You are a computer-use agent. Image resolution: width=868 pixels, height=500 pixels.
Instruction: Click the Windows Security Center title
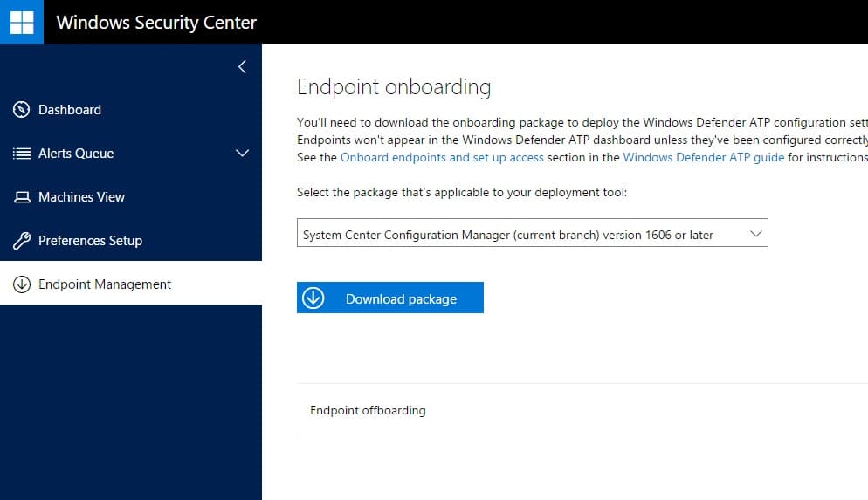[156, 22]
